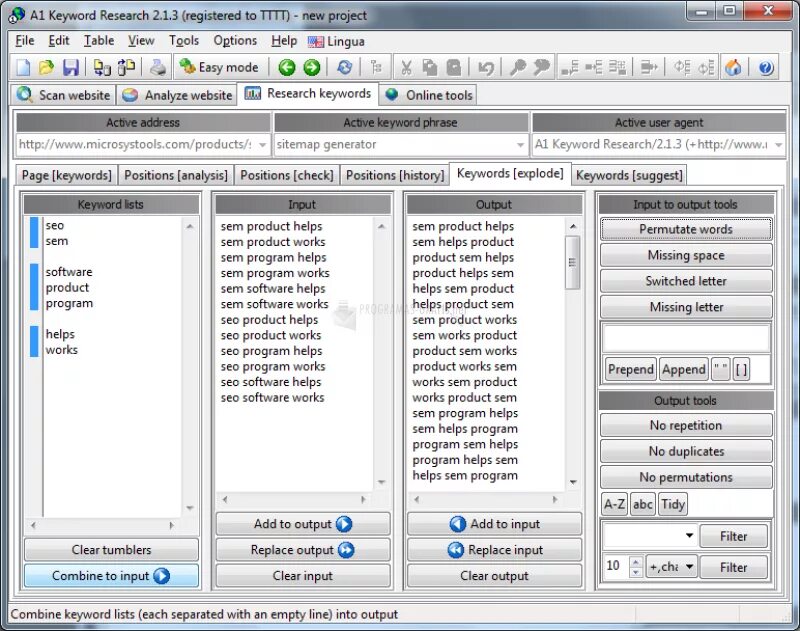Click the No repetition button

(686, 425)
